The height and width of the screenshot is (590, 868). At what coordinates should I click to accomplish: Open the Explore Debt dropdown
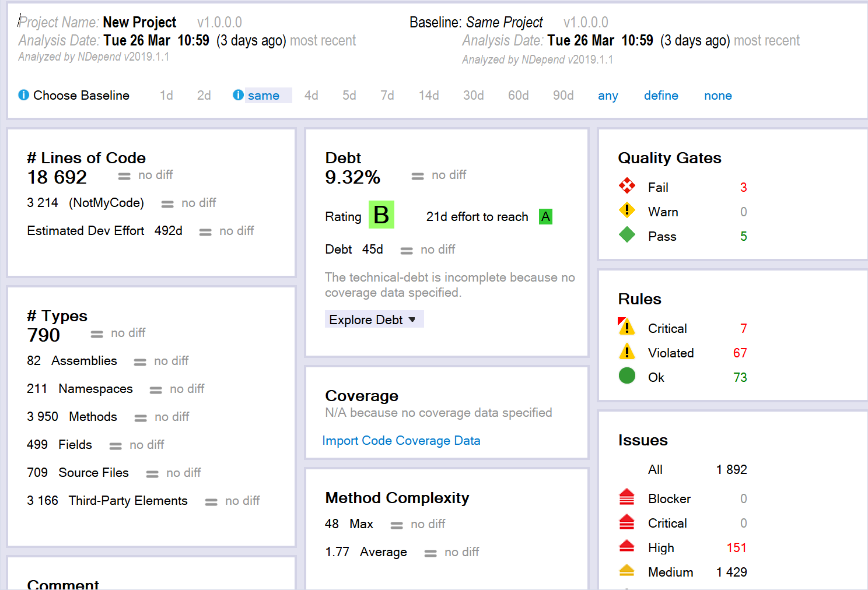click(x=374, y=319)
